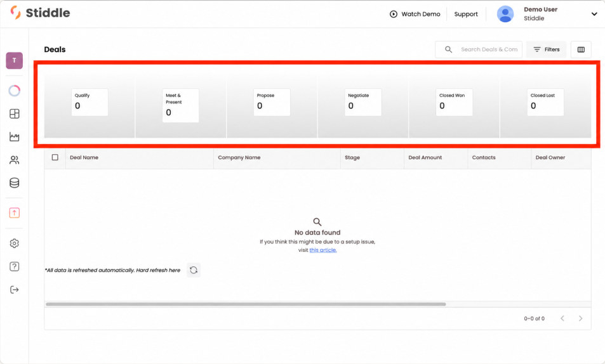Click the logout arrow icon
The width and height of the screenshot is (605, 364).
(14, 290)
